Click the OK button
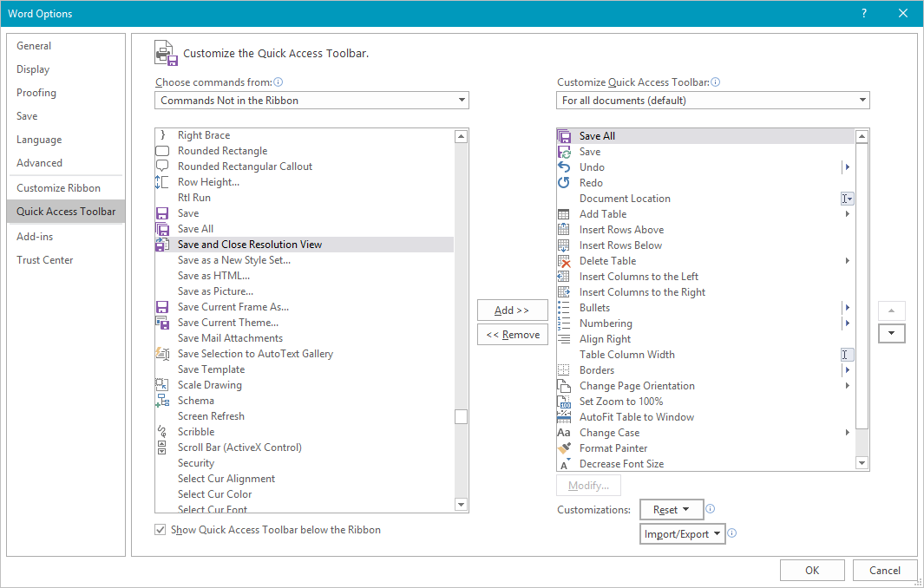 [812, 571]
